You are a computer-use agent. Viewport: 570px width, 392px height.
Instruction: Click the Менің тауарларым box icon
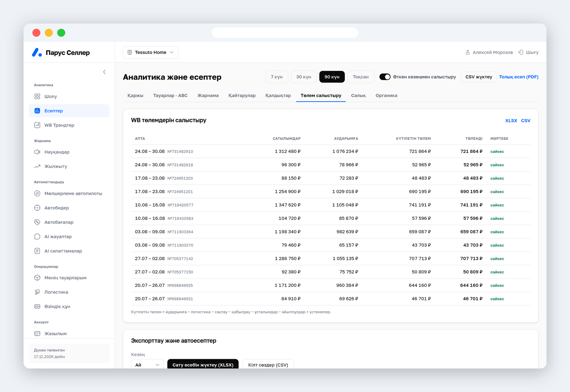(x=37, y=278)
